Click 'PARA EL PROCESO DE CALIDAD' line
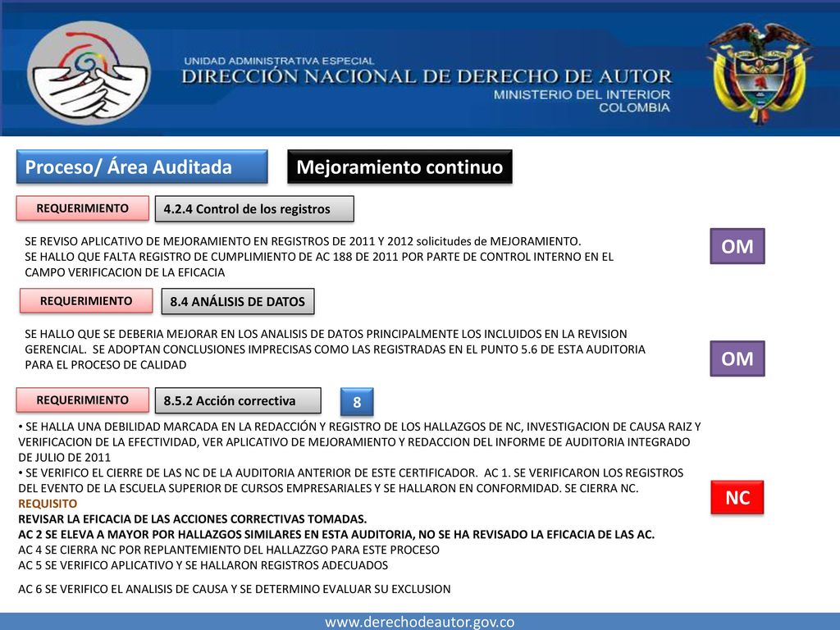Viewport: 840px width, 630px height. tap(106, 365)
